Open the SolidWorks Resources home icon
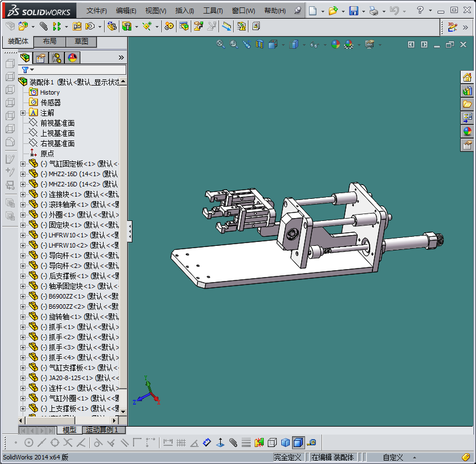The width and height of the screenshot is (476, 464). tap(467, 77)
